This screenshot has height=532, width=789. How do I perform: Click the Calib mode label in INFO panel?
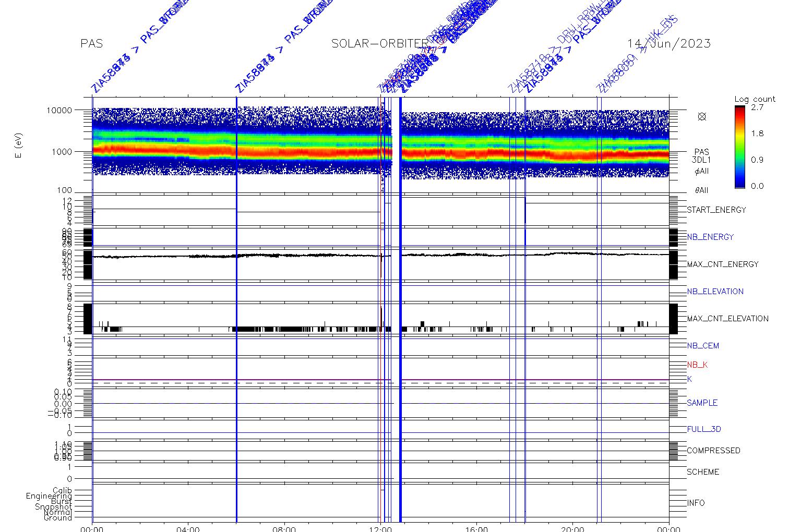click(62, 491)
